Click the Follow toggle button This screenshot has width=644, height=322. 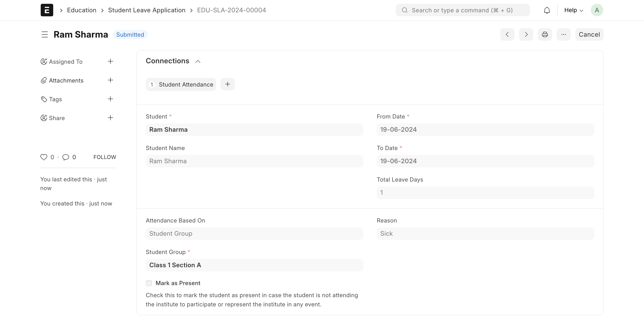click(x=105, y=157)
